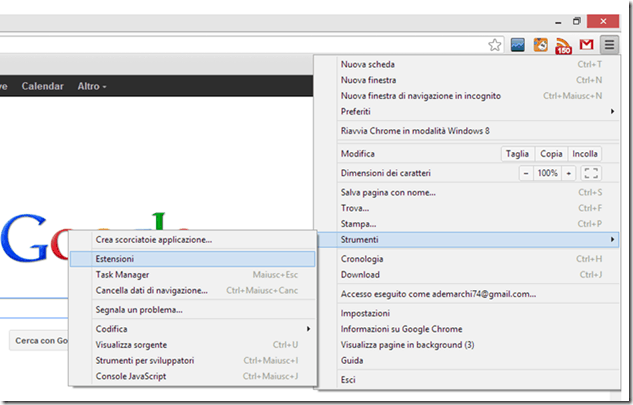This screenshot has width=633, height=405.
Task: Open the Gmail checker extension icon
Action: pyautogui.click(x=586, y=44)
